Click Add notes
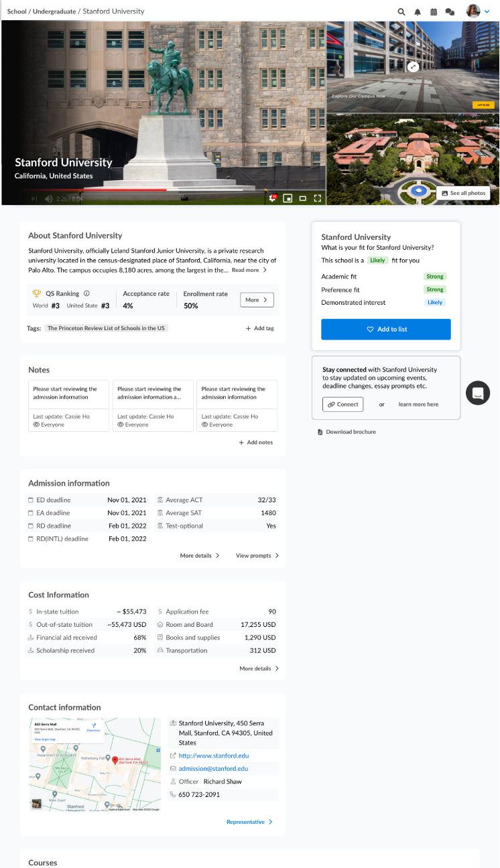This screenshot has width=500, height=868. tap(256, 442)
